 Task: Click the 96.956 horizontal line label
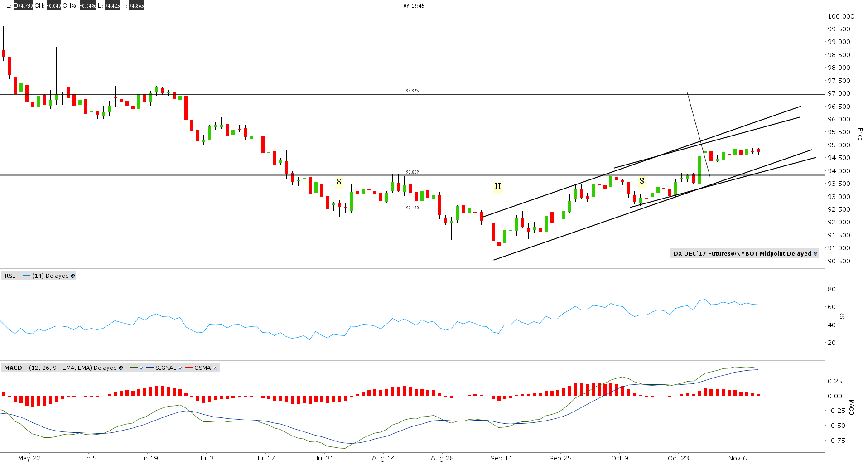click(412, 91)
